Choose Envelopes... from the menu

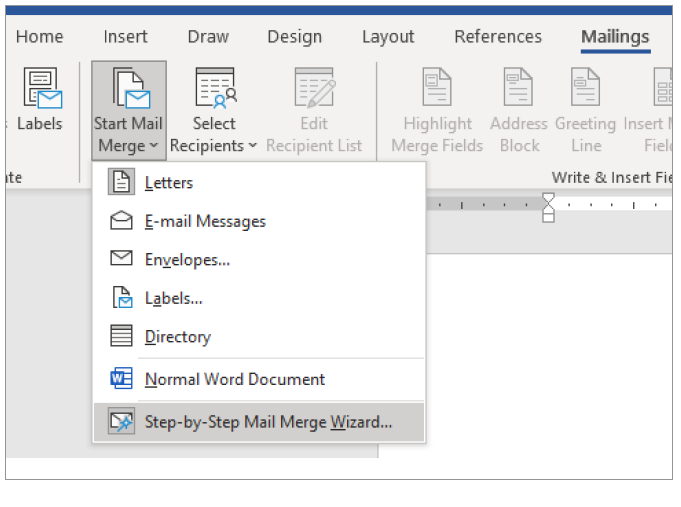187,259
